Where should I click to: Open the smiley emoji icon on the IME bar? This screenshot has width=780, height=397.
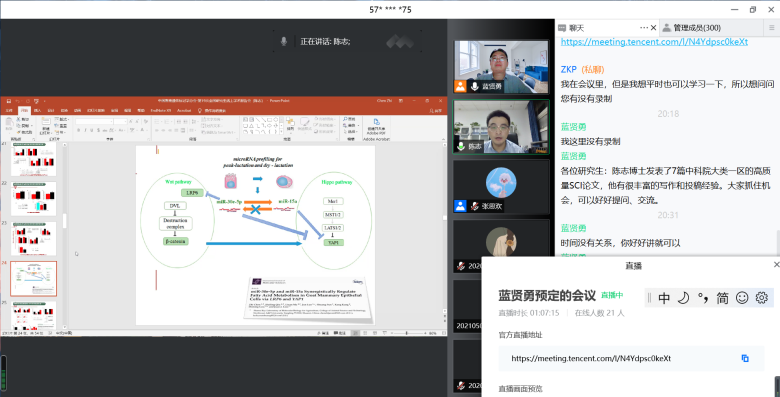point(742,298)
